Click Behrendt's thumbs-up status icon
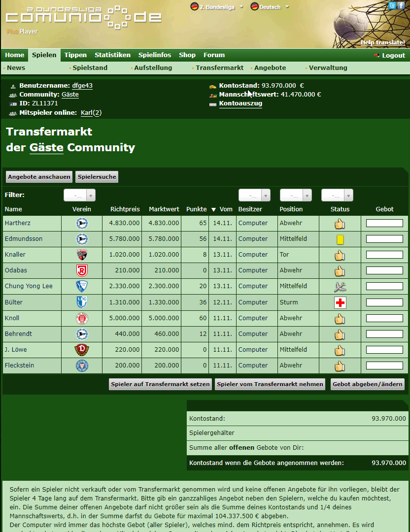The height and width of the screenshot is (532, 410). point(340,334)
